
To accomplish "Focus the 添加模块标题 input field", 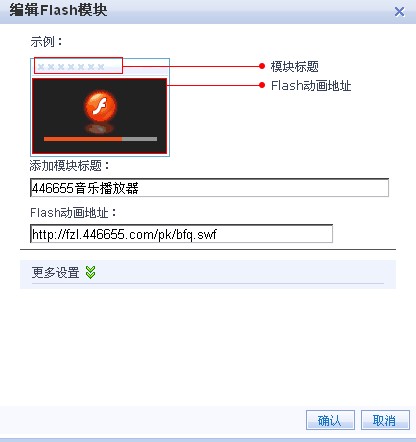I will pyautogui.click(x=209, y=188).
